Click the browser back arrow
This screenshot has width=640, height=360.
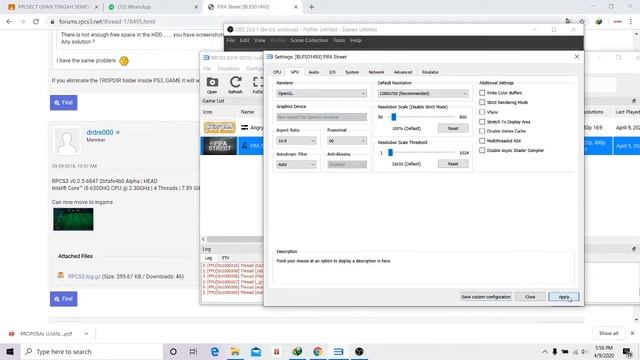click(9, 21)
